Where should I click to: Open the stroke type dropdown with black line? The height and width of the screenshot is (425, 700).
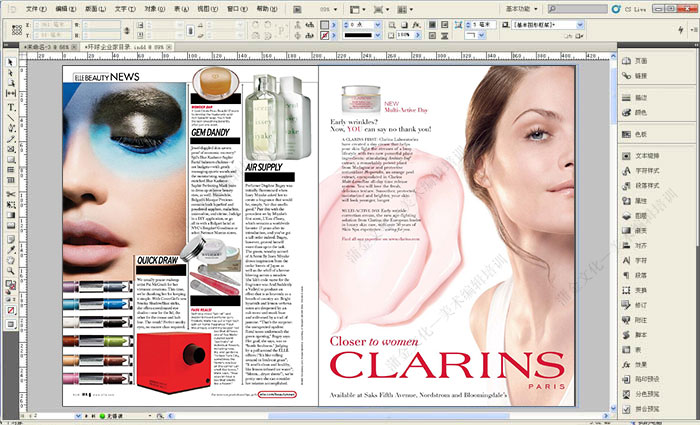(378, 35)
